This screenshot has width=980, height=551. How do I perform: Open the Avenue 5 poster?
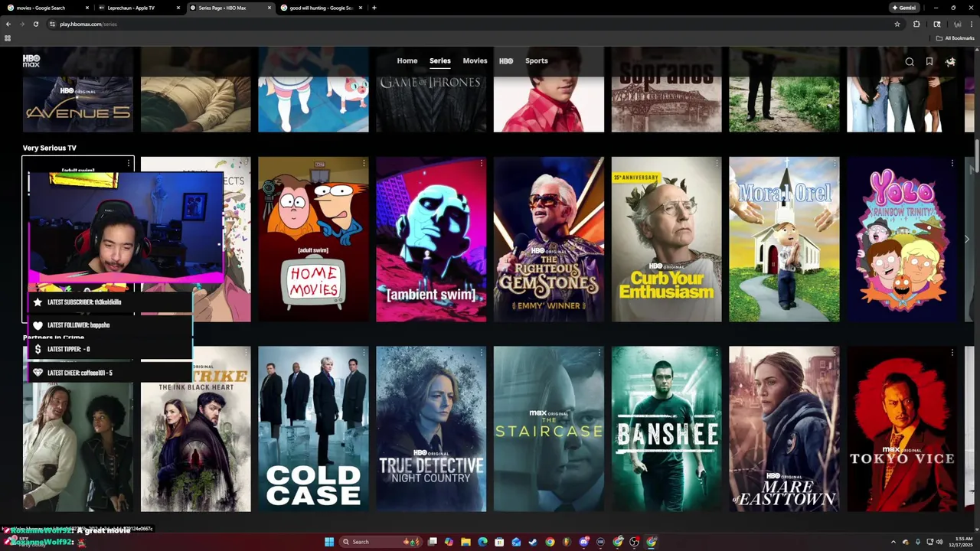click(77, 103)
